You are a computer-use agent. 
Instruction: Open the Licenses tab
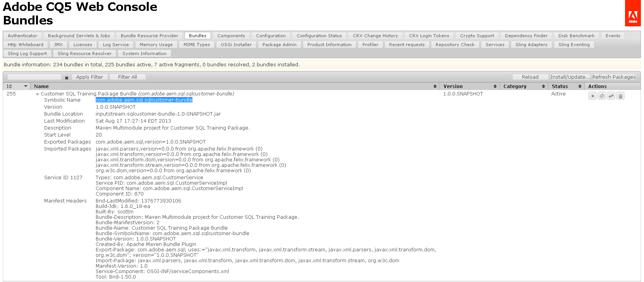(x=83, y=45)
